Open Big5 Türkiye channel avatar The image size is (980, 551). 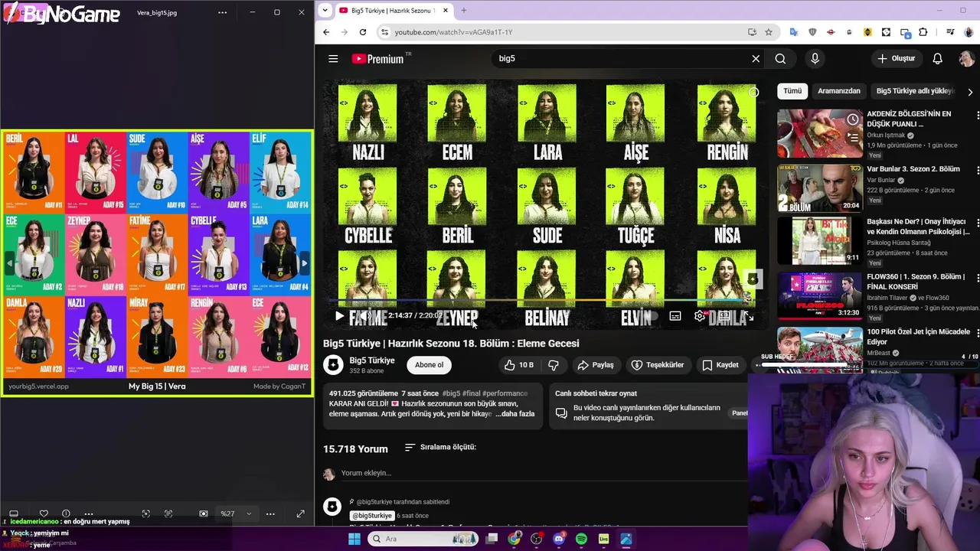click(333, 365)
